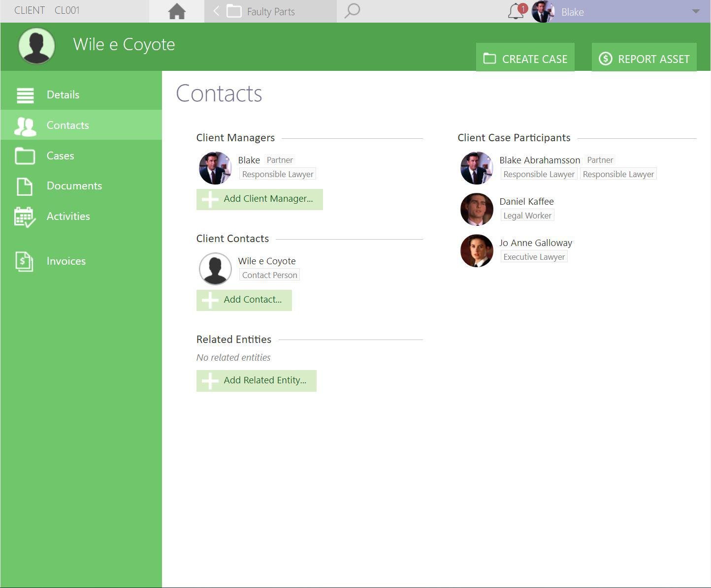Click the Client Managers heading

coord(235,138)
